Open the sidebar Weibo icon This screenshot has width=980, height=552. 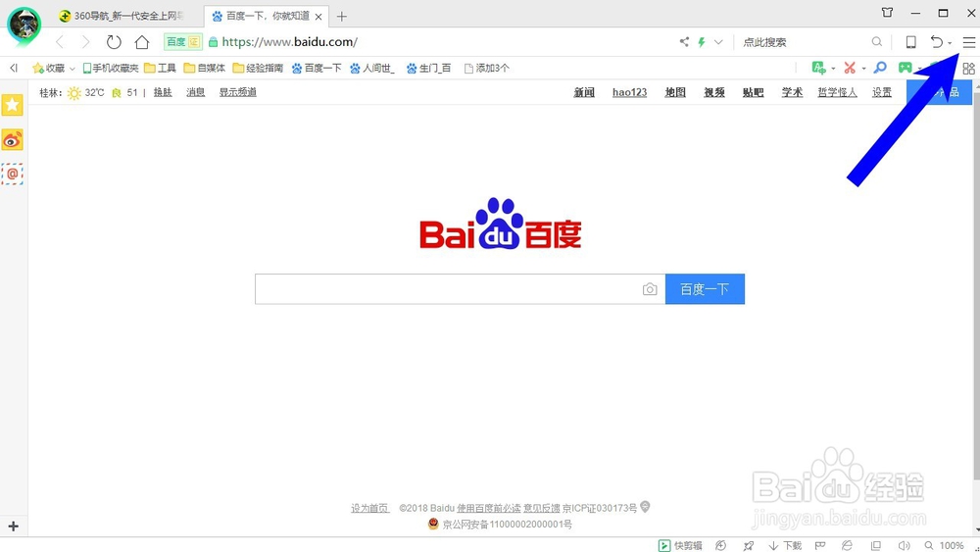12,140
